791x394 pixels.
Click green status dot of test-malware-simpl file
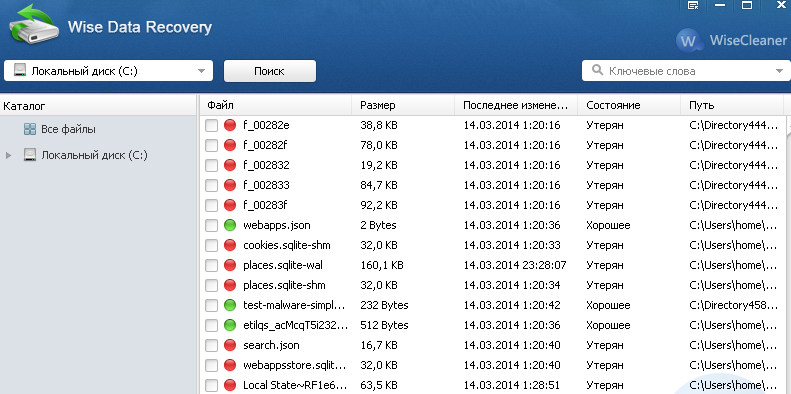coord(230,305)
